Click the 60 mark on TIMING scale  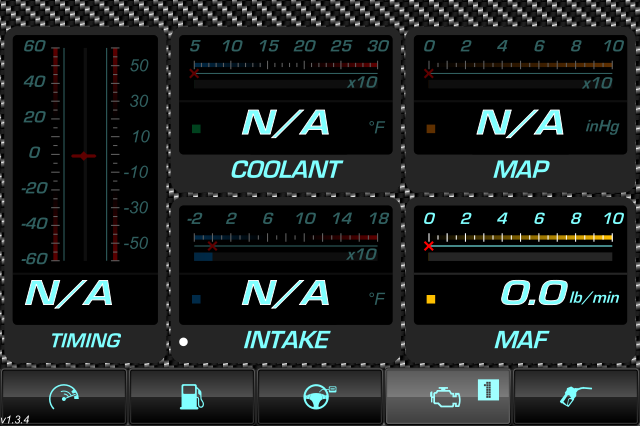click(34, 46)
